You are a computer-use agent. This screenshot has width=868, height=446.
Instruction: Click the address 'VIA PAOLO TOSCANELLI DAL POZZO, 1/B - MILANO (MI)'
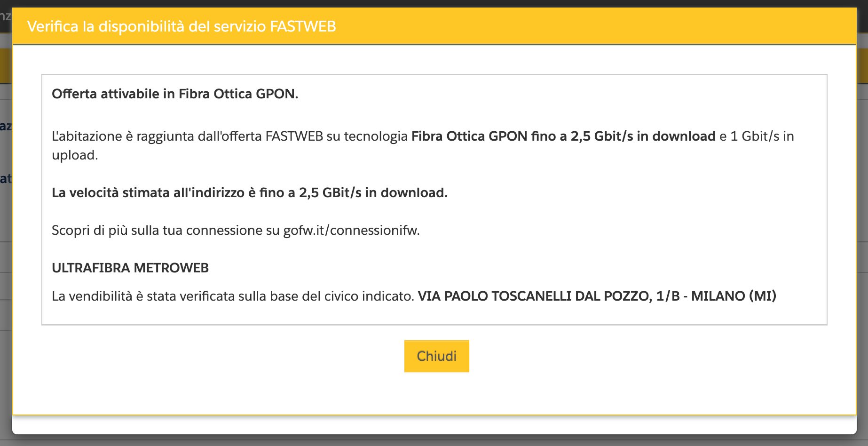[x=597, y=296]
